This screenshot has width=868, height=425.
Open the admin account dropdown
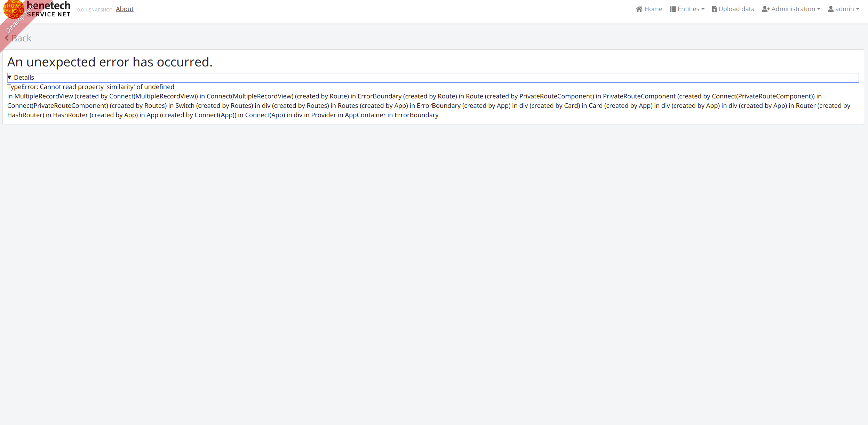click(x=845, y=8)
